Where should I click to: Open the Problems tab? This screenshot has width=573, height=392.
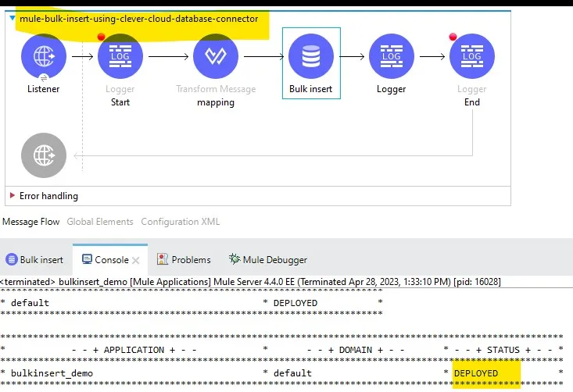[184, 259]
